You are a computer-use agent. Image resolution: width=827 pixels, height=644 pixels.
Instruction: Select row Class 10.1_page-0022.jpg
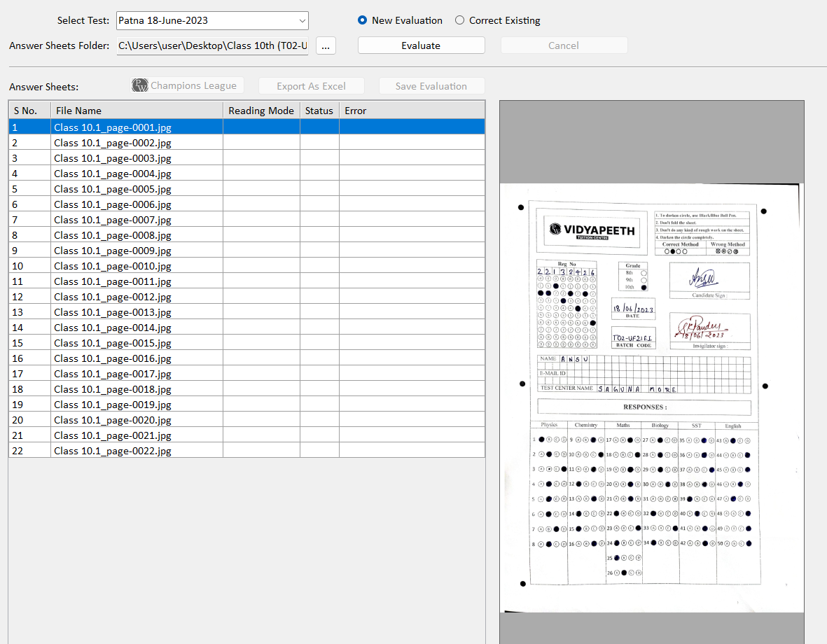coord(246,450)
